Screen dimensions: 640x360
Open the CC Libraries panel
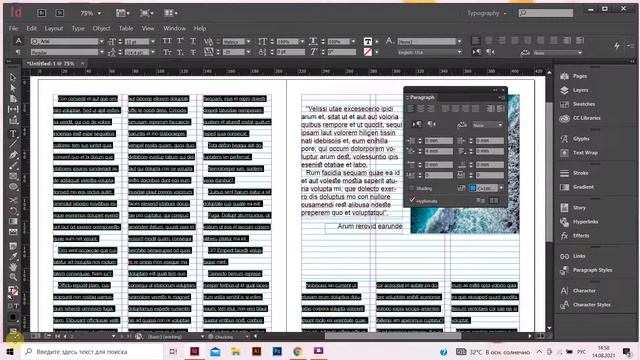[580, 118]
